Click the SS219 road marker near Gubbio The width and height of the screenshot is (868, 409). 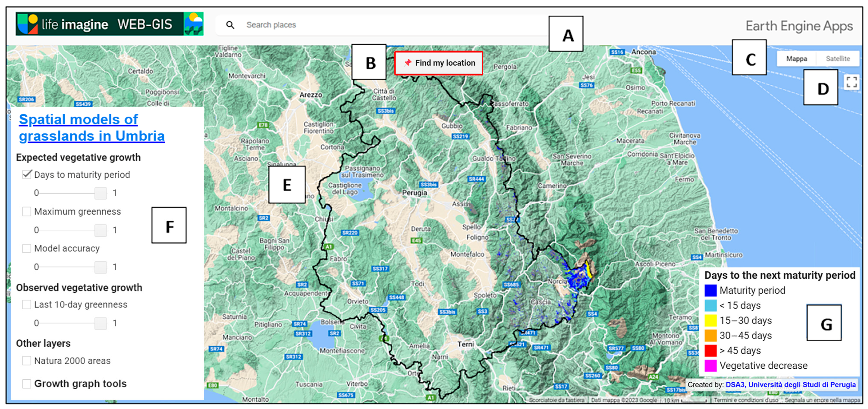point(460,136)
